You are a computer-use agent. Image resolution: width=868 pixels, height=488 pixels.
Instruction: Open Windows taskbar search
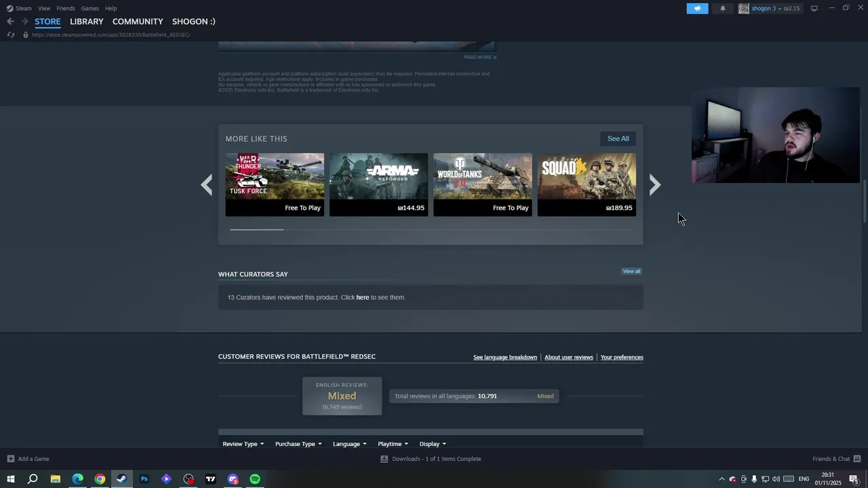point(33,479)
